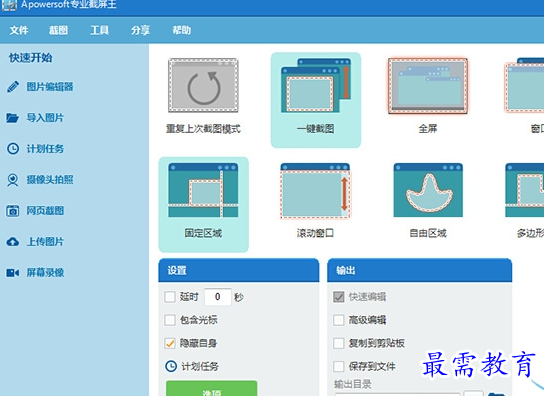Select 上传图片 in the sidebar
The image size is (544, 396).
45,242
